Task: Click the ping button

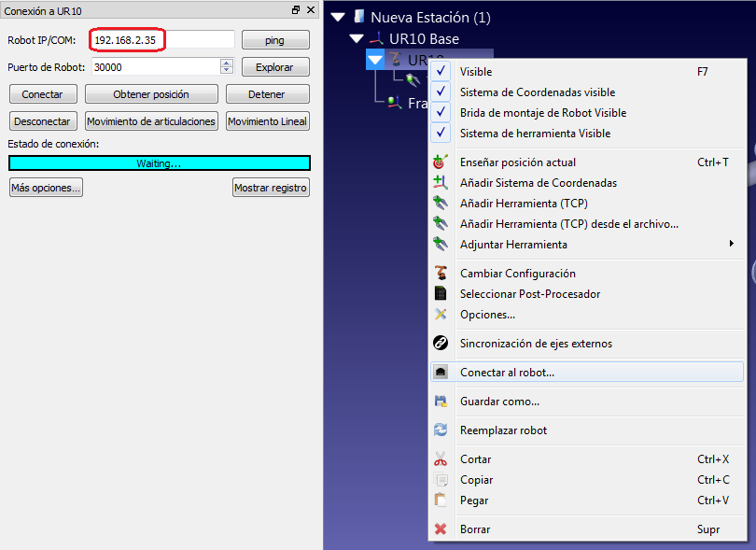Action: coord(275,40)
